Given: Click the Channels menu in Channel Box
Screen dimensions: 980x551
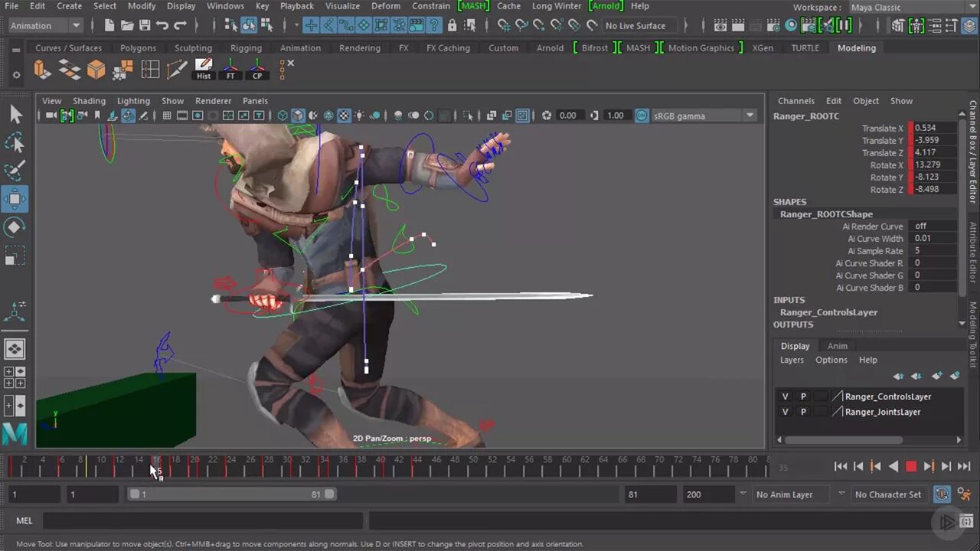Looking at the screenshot, I should pos(796,100).
